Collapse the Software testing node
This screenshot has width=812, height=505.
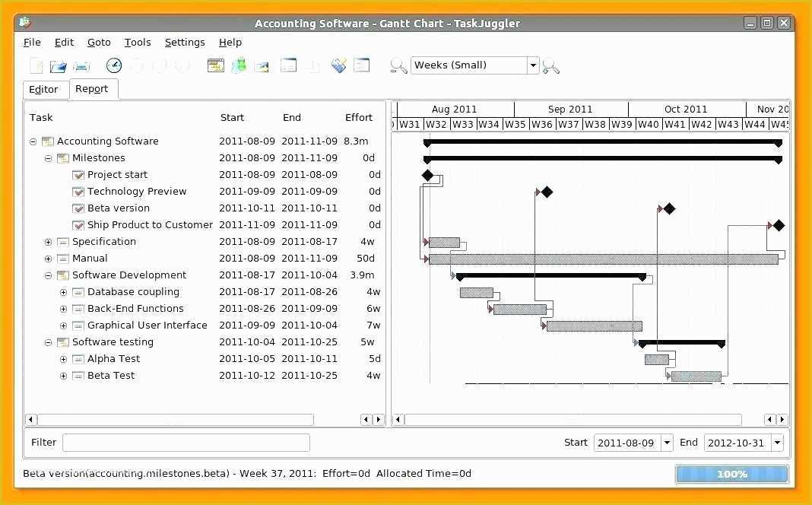coord(48,341)
